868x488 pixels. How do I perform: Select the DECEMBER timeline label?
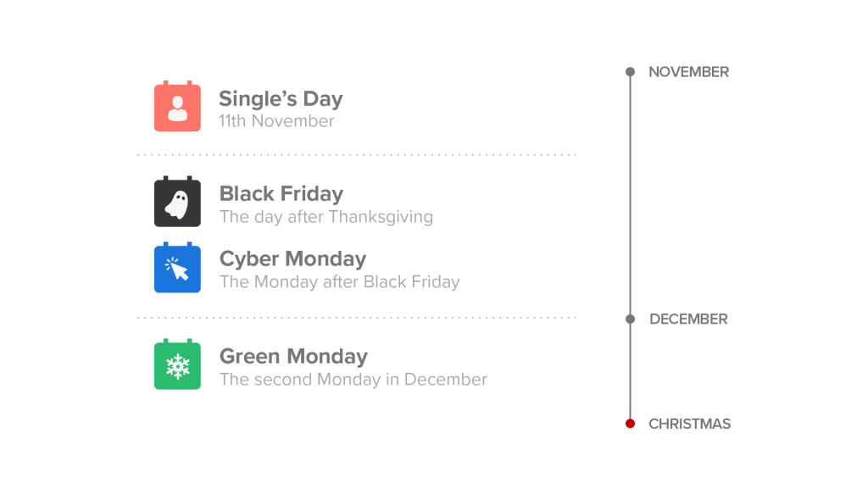[x=688, y=319]
